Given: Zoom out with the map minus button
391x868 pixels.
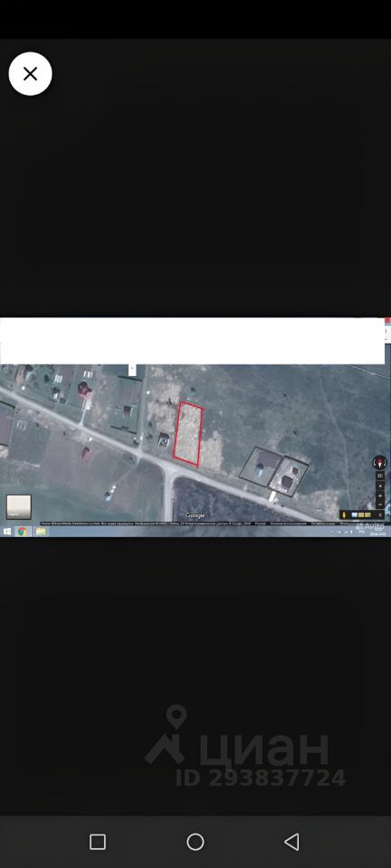Looking at the screenshot, I should coord(380,496).
